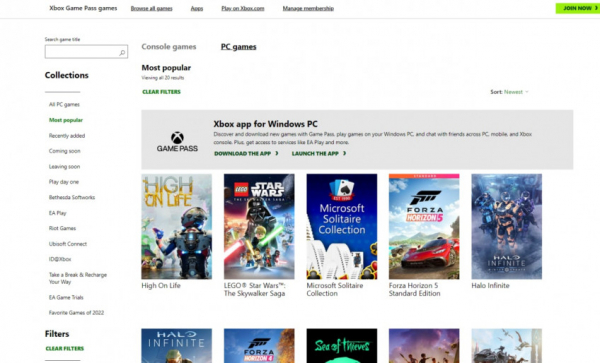Click the High On Life title text

[161, 286]
